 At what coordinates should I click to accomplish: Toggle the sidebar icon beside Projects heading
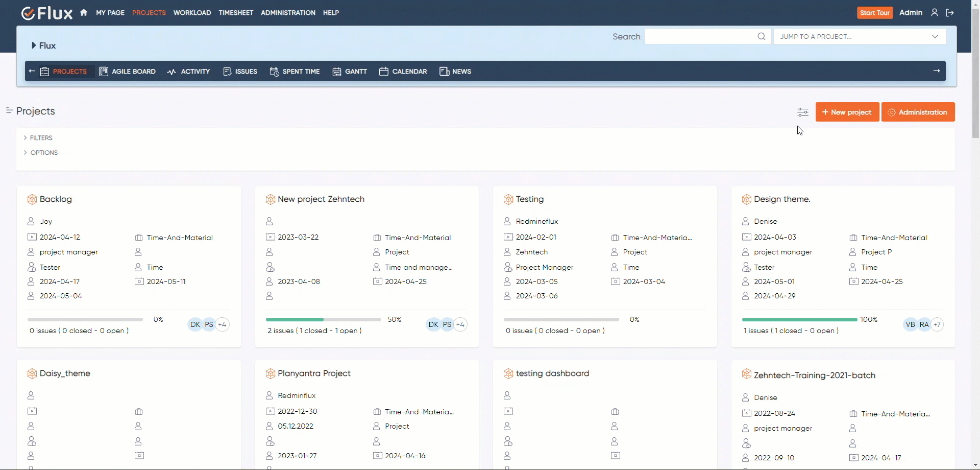point(9,110)
